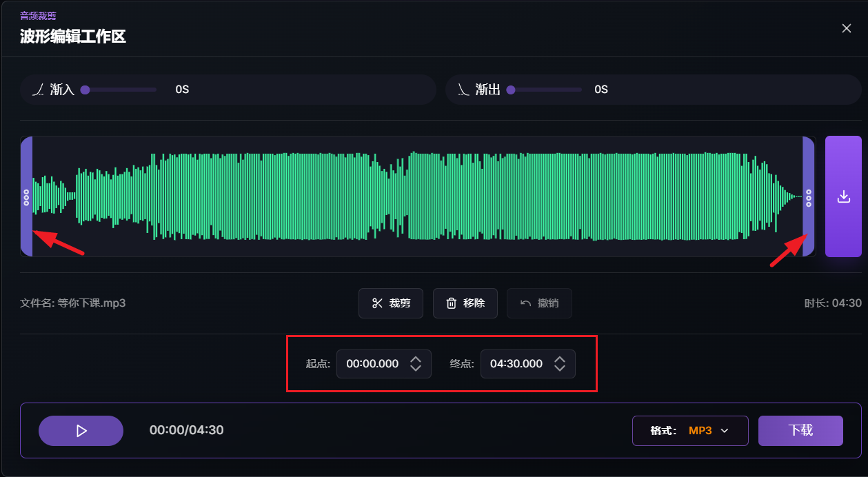This screenshot has width=868, height=477.
Task: Click the 裁剪 (trim) button
Action: [x=391, y=303]
